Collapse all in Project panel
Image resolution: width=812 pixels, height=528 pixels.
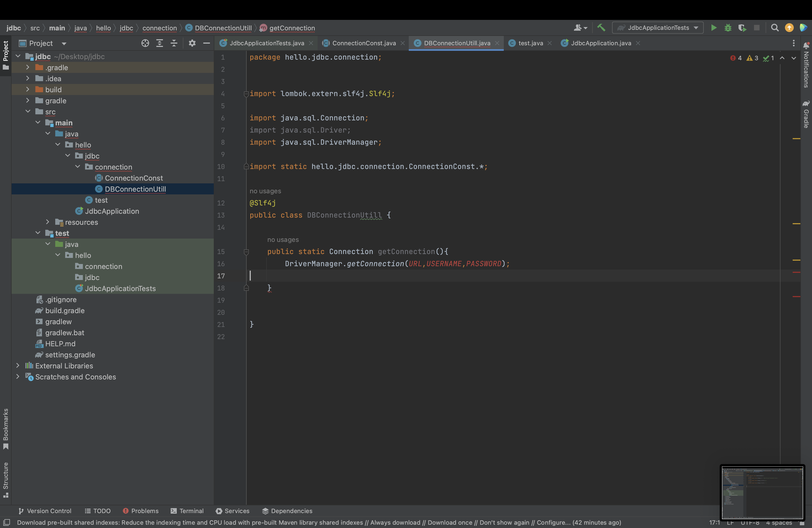pyautogui.click(x=174, y=43)
